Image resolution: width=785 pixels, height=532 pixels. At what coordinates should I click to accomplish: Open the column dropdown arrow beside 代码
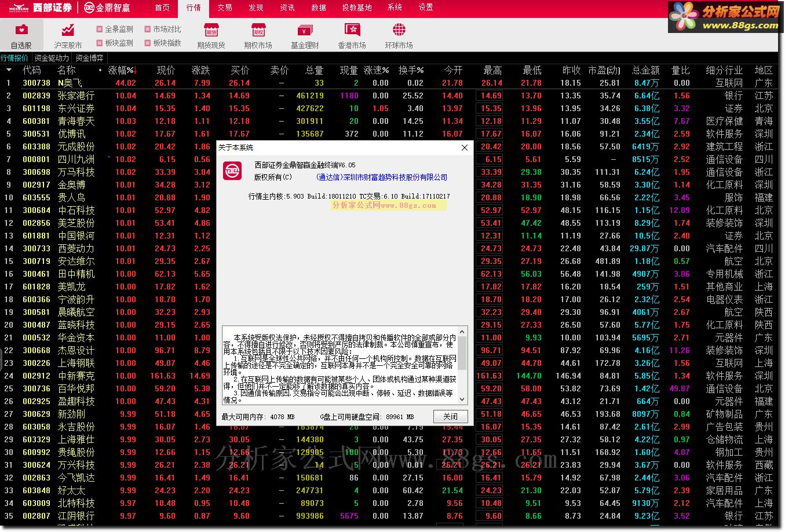[9, 70]
